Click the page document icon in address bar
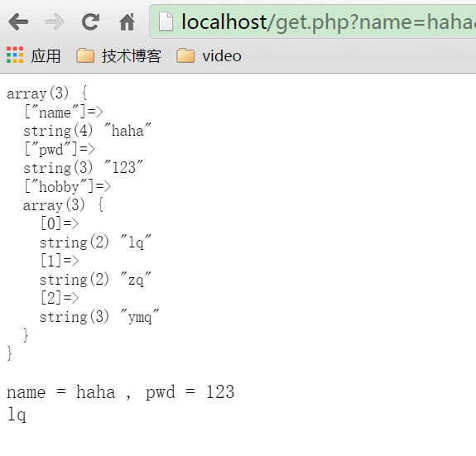The image size is (476, 456). [166, 22]
